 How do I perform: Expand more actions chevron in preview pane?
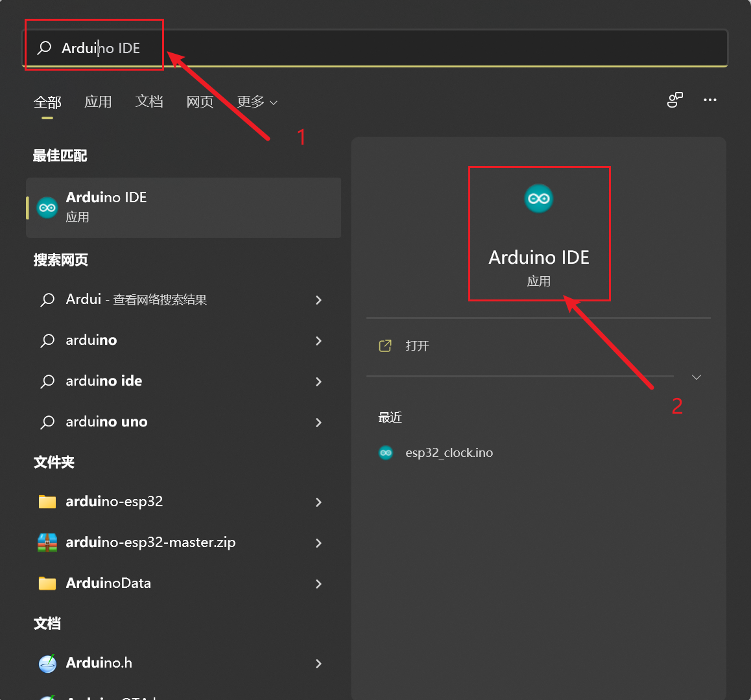pyautogui.click(x=697, y=377)
